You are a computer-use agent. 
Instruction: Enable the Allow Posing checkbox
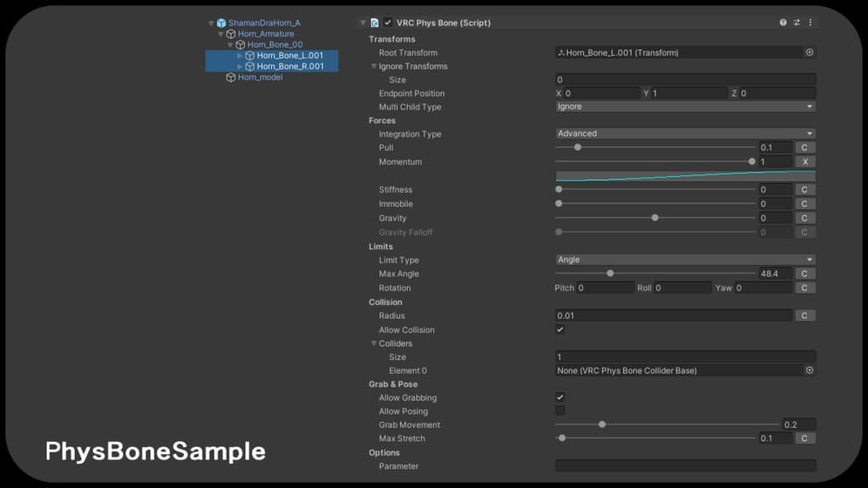pyautogui.click(x=560, y=411)
